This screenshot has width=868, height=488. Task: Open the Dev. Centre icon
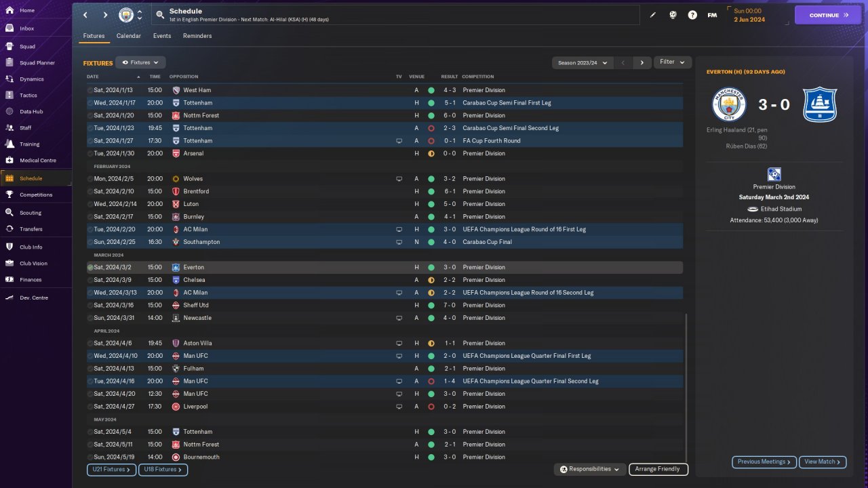[9, 298]
